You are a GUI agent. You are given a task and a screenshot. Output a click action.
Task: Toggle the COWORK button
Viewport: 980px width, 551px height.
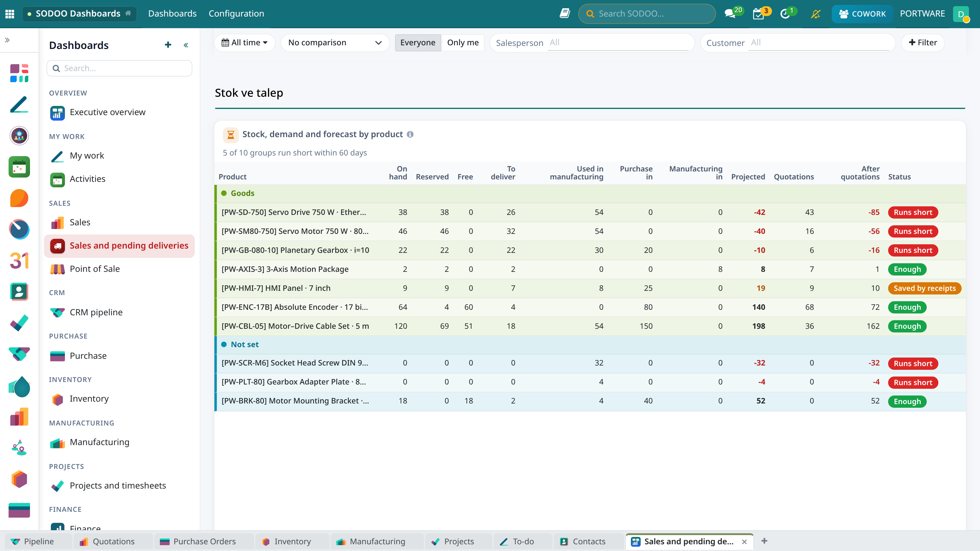click(x=862, y=14)
